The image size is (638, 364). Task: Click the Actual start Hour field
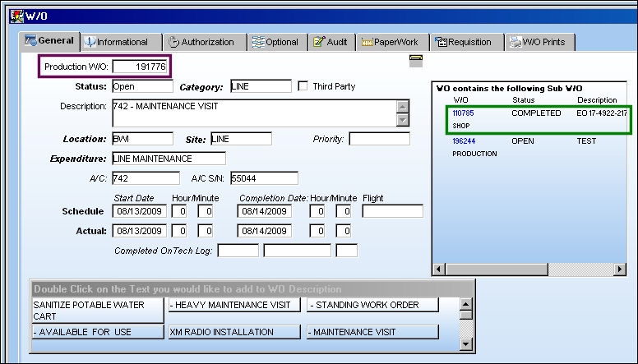coord(179,231)
